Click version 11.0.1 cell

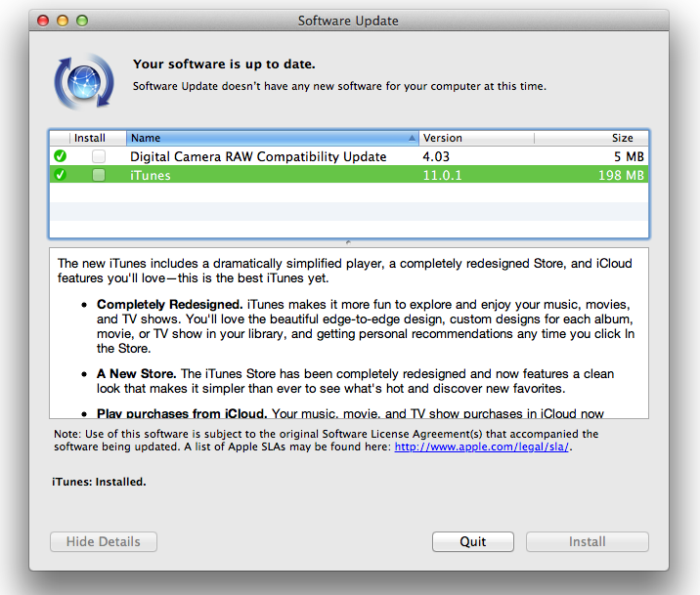pyautogui.click(x=443, y=175)
